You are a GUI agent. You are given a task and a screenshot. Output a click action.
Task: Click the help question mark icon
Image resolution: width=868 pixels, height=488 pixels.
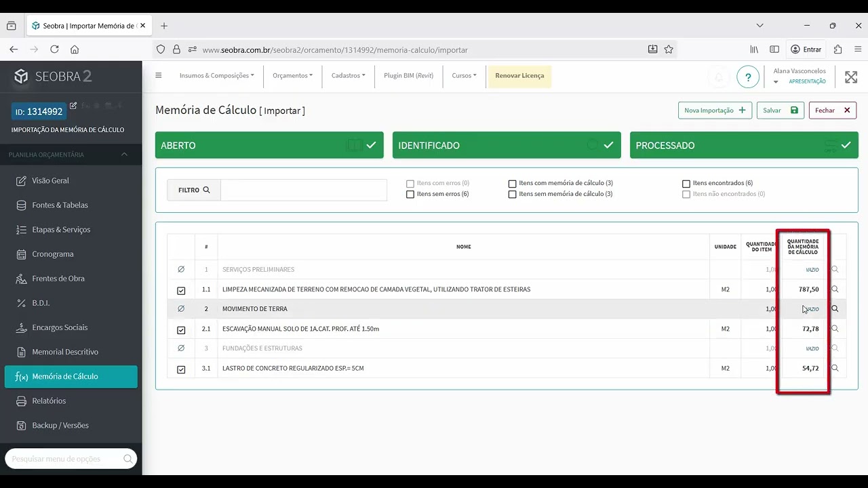[x=748, y=77]
